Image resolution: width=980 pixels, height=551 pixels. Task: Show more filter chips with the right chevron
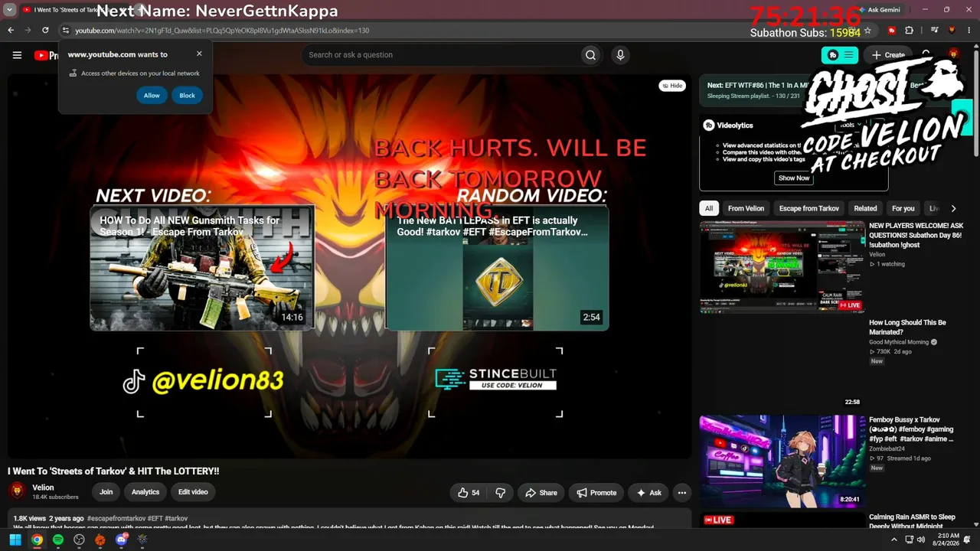coord(953,208)
